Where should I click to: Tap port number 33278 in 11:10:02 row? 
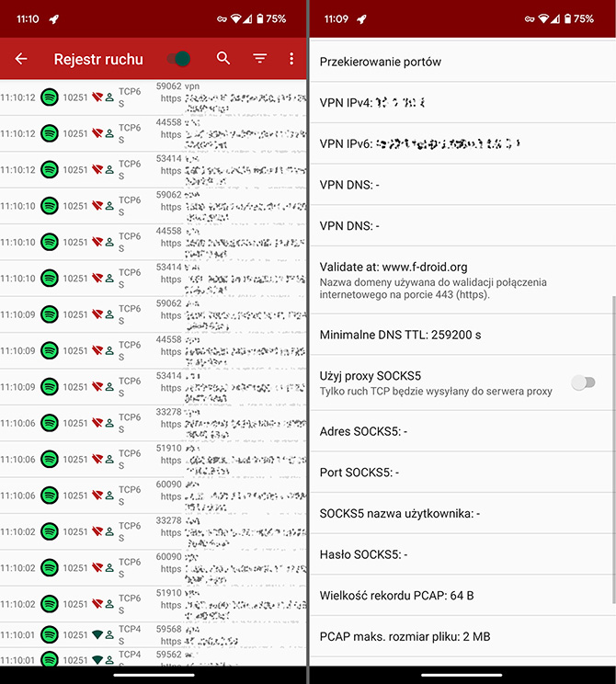169,520
